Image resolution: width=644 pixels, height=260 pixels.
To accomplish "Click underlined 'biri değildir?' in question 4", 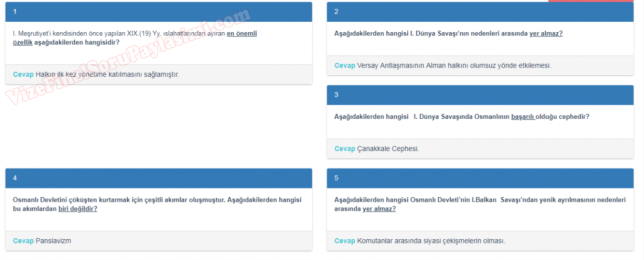I will coord(77,209).
